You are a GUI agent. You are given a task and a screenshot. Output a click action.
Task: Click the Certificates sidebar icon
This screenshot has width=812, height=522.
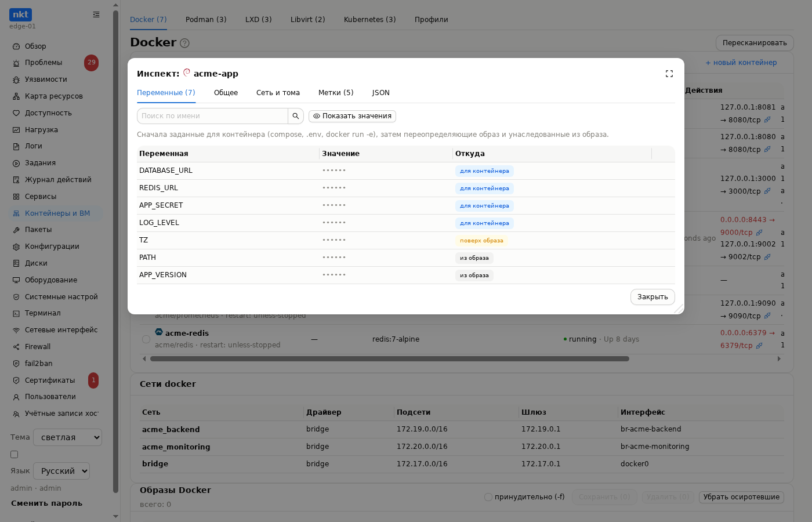(16, 380)
